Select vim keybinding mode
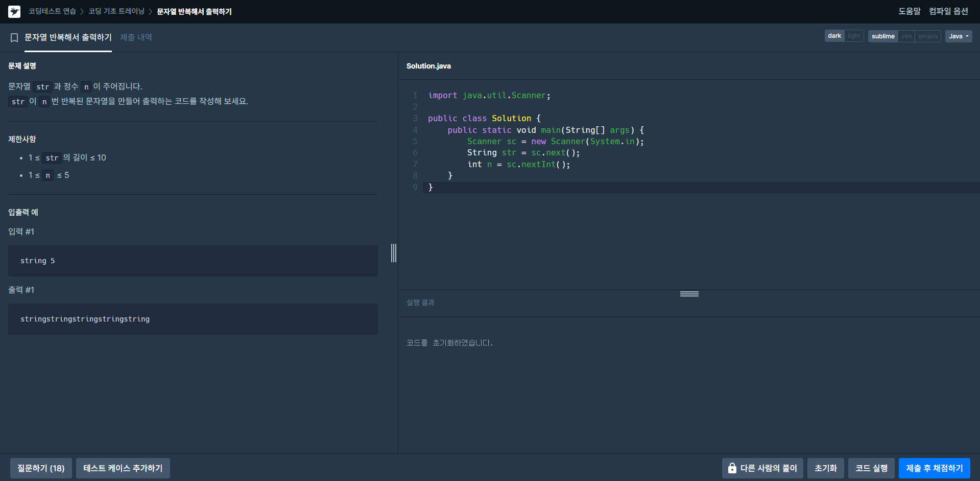The height and width of the screenshot is (481, 980). 906,36
